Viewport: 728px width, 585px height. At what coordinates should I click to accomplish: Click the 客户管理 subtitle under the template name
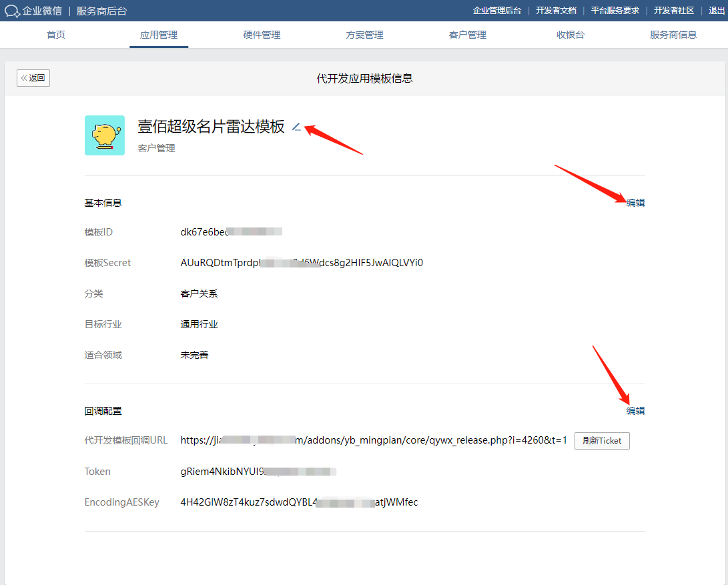click(x=156, y=148)
